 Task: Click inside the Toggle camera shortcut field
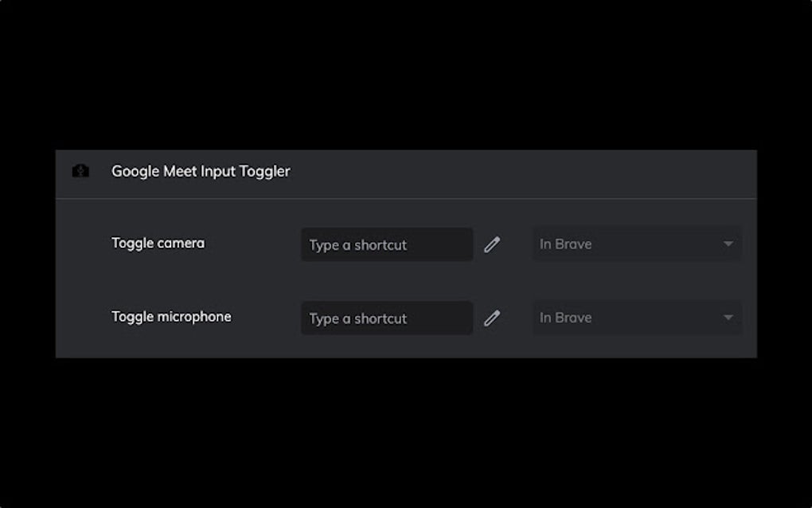pyautogui.click(x=386, y=244)
